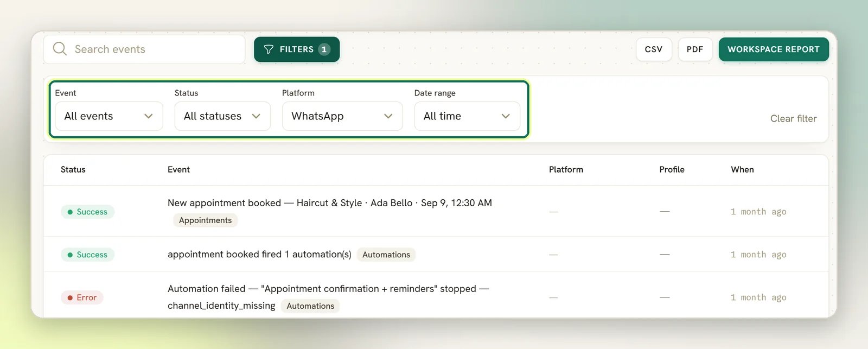This screenshot has width=868, height=349.
Task: Click the Success badge on the fired automation row
Action: 87,255
